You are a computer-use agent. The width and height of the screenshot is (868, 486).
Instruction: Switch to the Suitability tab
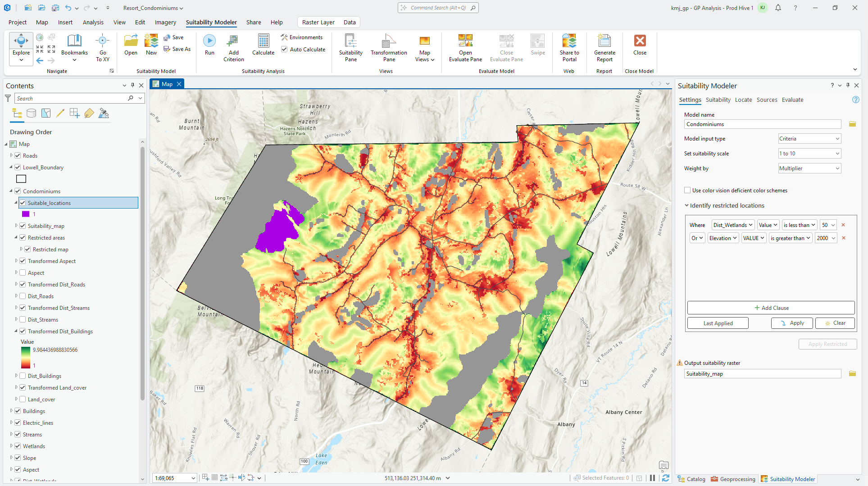718,100
